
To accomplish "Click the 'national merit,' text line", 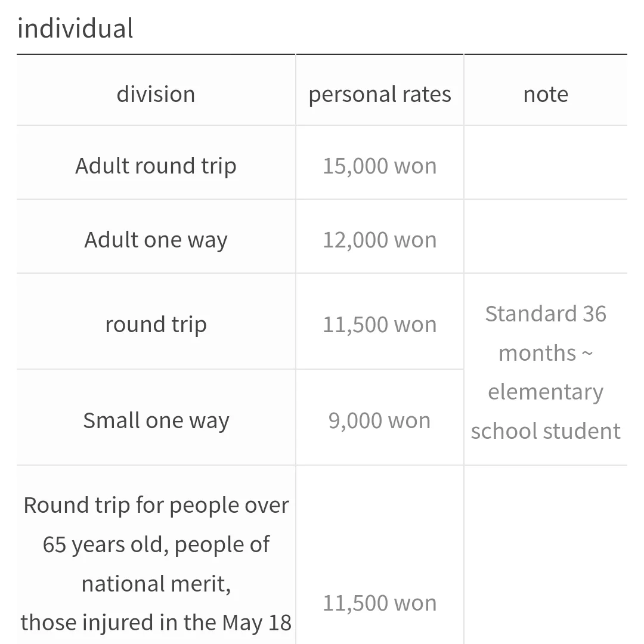I will pyautogui.click(x=156, y=584).
